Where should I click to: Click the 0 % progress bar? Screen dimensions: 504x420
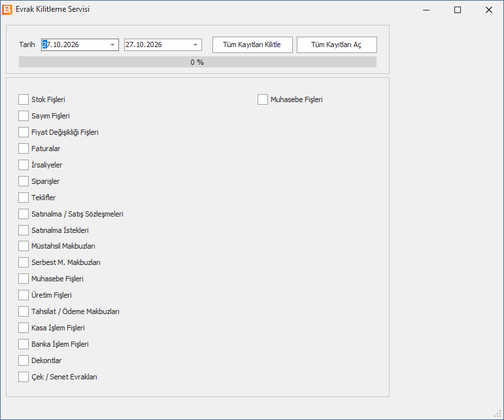[x=197, y=62]
